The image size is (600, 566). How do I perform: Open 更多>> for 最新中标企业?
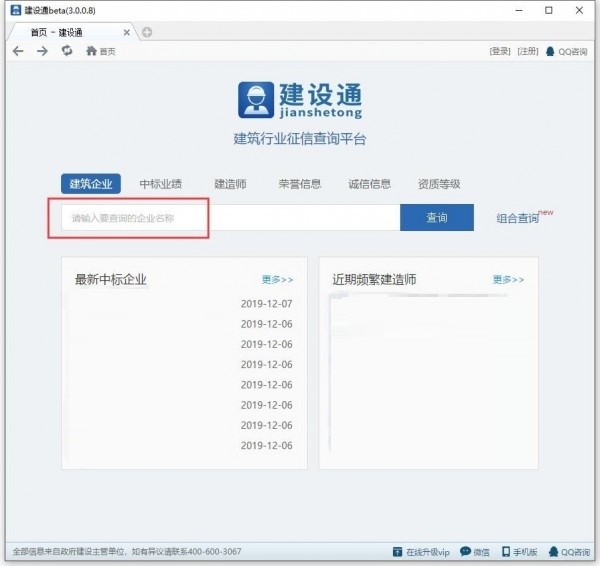pos(278,280)
